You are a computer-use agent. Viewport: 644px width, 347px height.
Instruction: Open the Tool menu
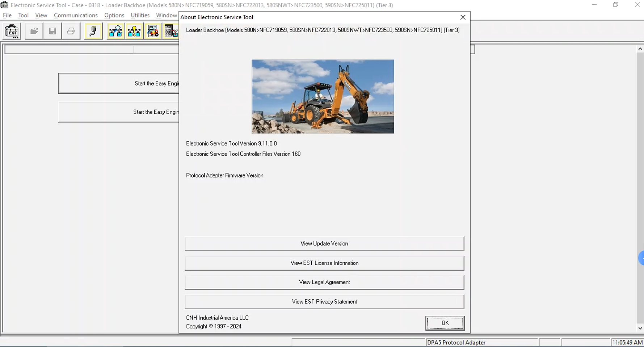[23, 15]
